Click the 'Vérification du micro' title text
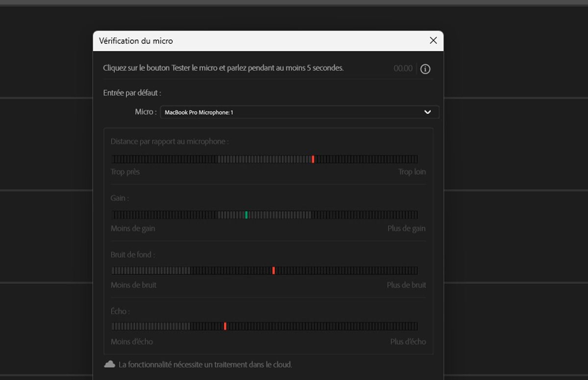Image resolution: width=588 pixels, height=380 pixels. (x=136, y=41)
